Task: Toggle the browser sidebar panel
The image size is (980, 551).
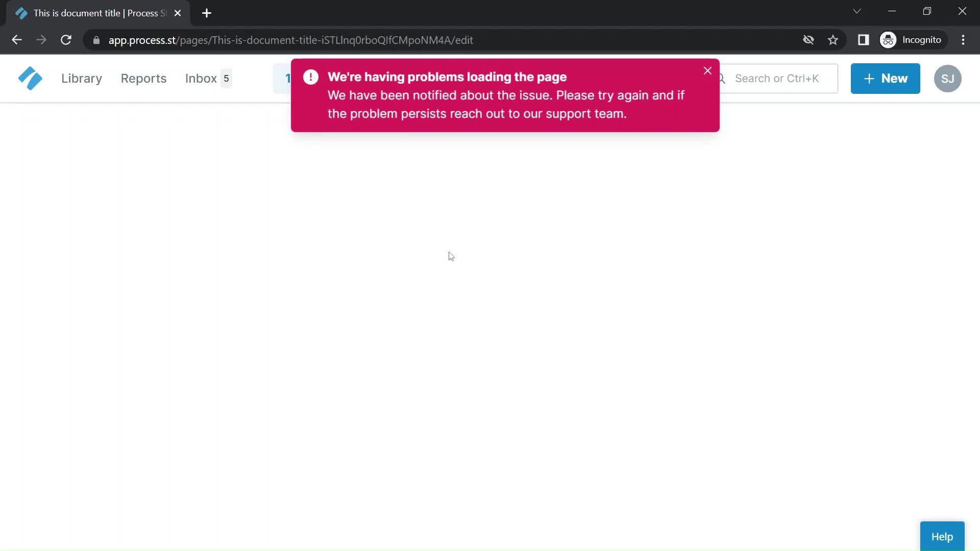Action: 864,40
